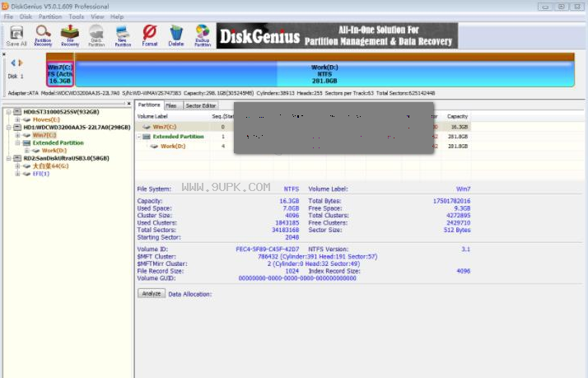Create a New Partition
This screenshot has width=588, height=378.
(x=123, y=36)
